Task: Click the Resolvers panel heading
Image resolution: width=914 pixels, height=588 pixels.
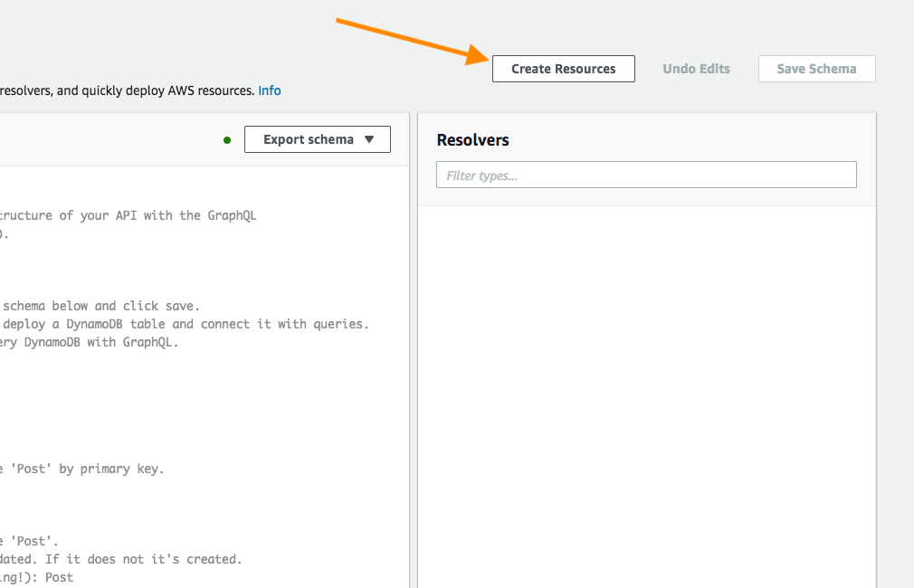Action: [x=472, y=140]
